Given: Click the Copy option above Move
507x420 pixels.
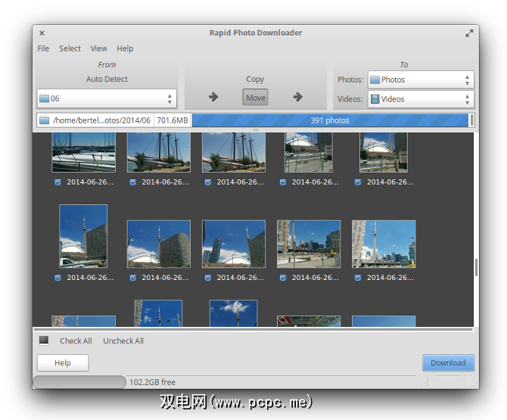Looking at the screenshot, I should coord(255,79).
